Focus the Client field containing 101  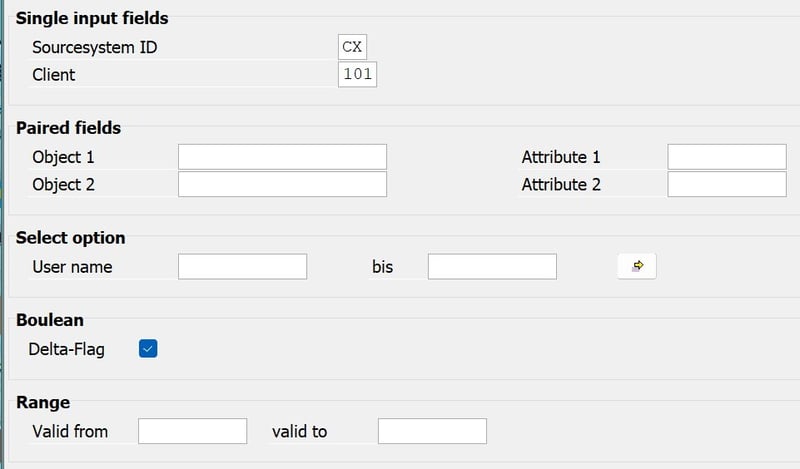[x=357, y=75]
